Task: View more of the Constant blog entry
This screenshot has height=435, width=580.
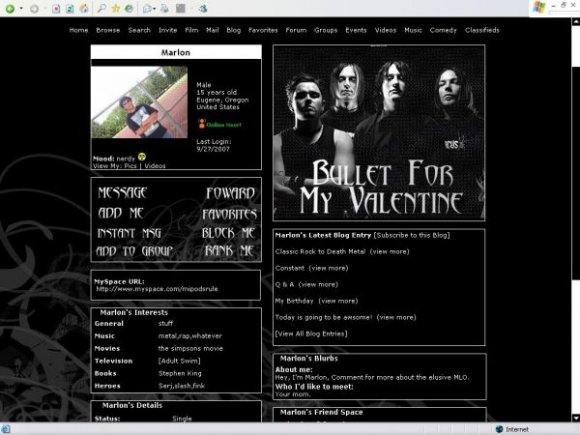Action: coord(328,268)
